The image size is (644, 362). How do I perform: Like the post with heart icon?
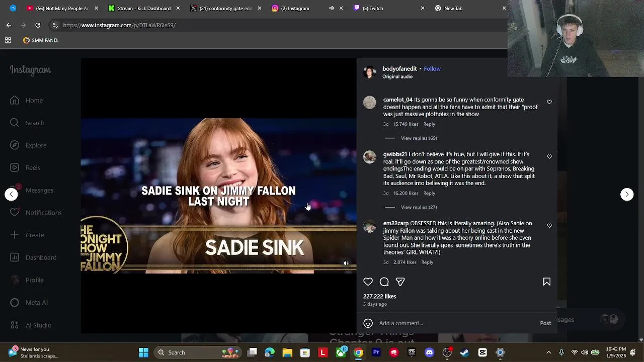coord(368,282)
